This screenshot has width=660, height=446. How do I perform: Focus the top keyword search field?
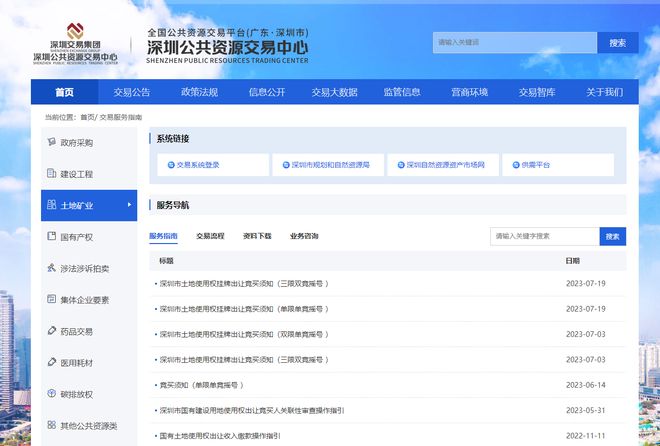click(515, 43)
